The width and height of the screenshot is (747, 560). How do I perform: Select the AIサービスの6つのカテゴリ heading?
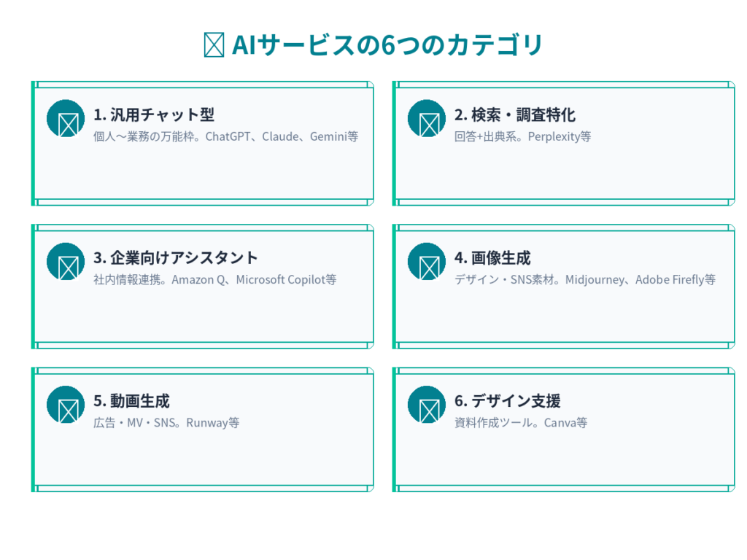coord(387,45)
